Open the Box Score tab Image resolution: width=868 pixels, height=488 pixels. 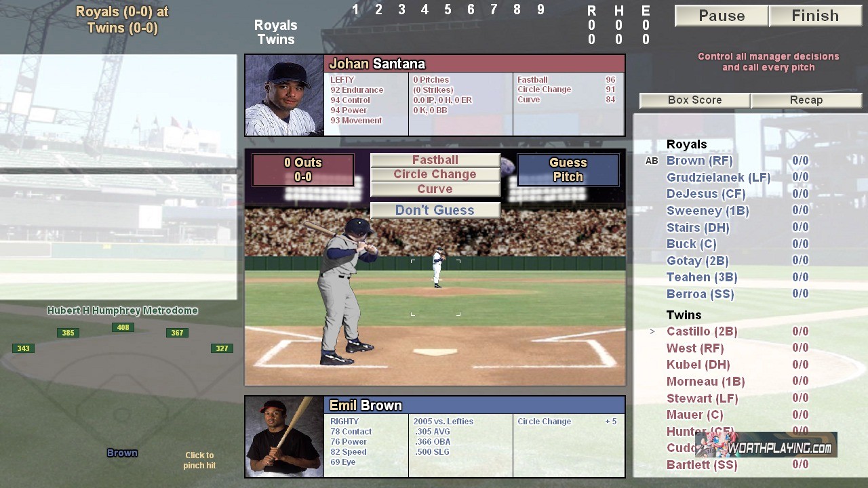694,100
